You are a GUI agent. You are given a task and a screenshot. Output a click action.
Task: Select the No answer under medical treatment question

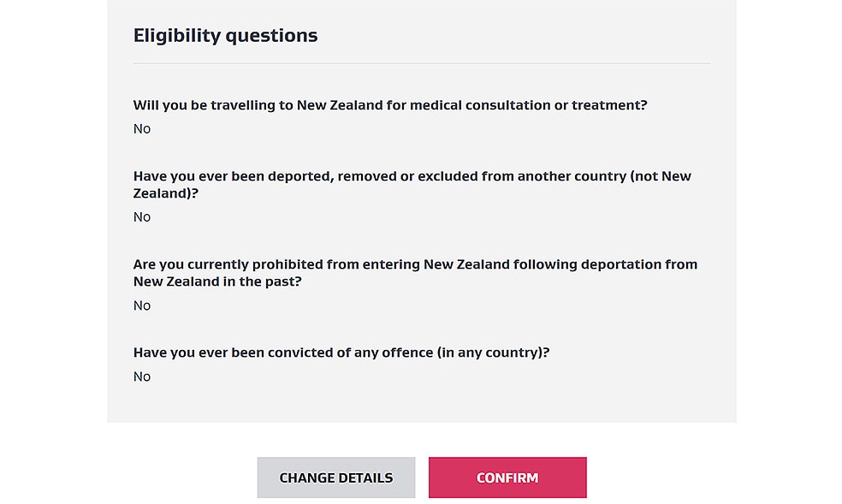click(x=142, y=129)
